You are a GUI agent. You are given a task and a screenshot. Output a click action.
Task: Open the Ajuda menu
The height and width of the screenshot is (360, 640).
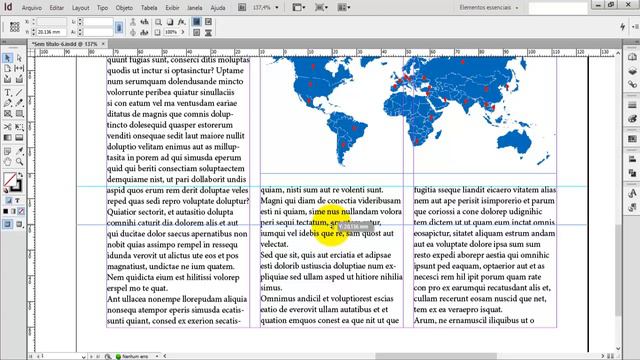218,8
